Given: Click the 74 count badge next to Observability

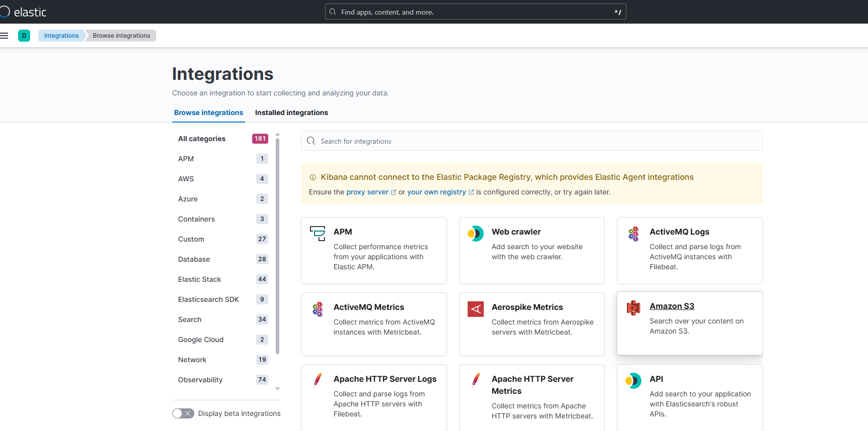Looking at the screenshot, I should click(262, 380).
